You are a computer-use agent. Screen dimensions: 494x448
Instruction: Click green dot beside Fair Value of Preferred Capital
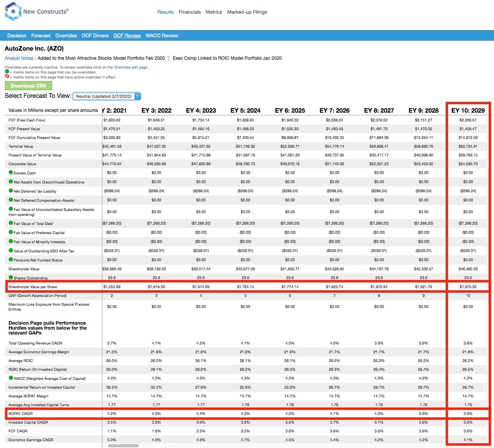point(11,232)
